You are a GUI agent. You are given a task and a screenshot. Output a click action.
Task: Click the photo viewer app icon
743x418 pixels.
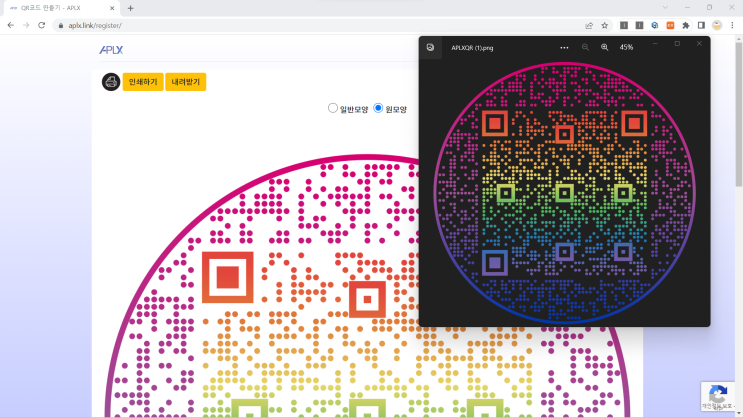coord(430,47)
